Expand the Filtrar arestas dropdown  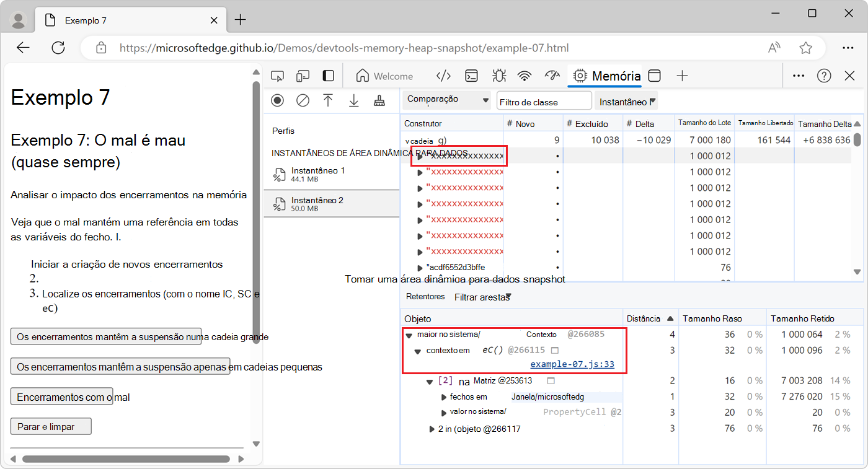pos(482,297)
